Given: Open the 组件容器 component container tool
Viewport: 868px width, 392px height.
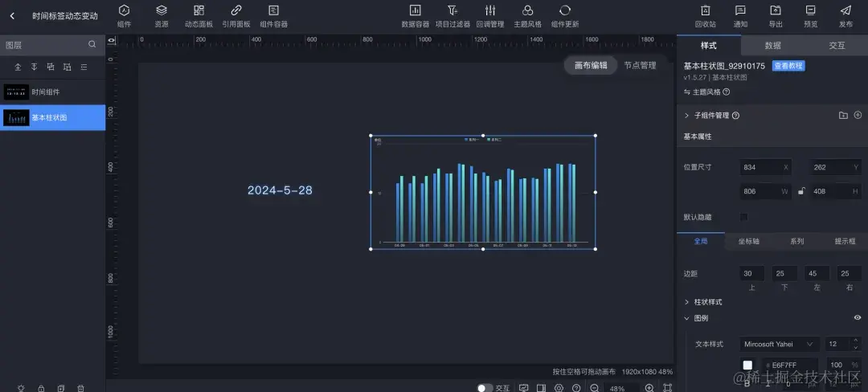Looking at the screenshot, I should (x=273, y=16).
